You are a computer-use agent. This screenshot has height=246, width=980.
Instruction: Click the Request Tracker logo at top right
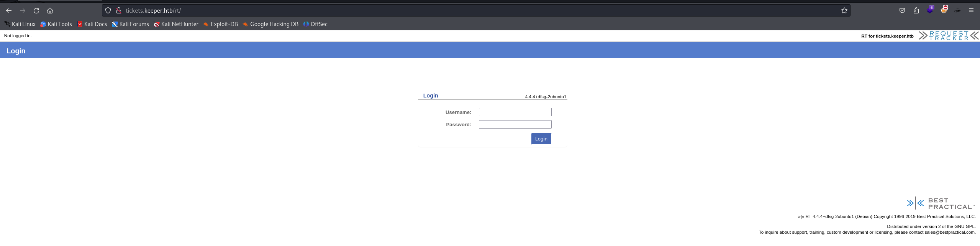point(949,36)
